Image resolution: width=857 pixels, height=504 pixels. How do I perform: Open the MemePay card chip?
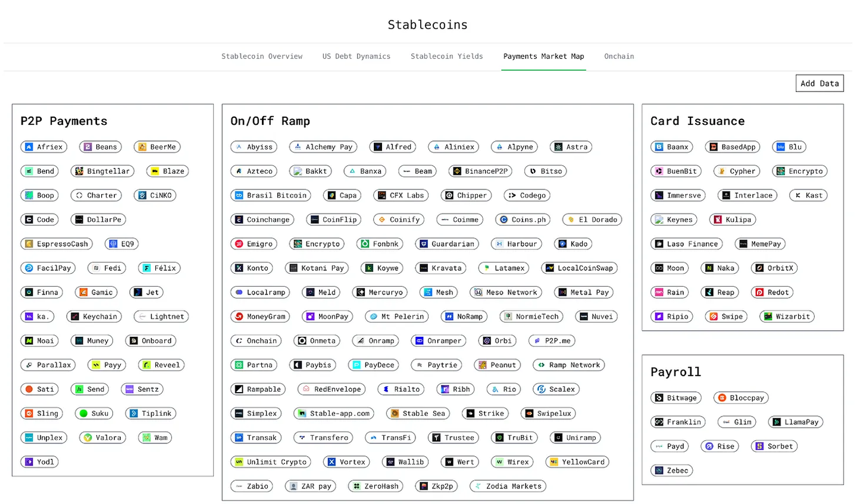(760, 244)
